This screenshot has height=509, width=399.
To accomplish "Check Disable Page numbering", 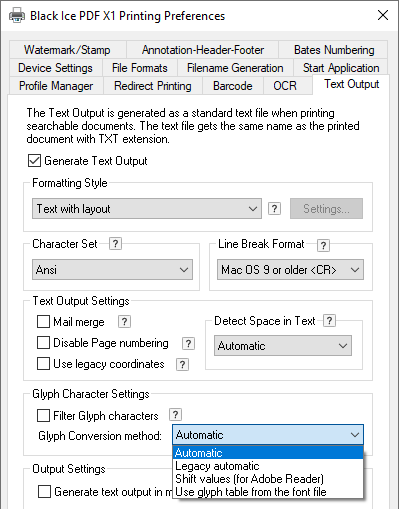I will (43, 343).
